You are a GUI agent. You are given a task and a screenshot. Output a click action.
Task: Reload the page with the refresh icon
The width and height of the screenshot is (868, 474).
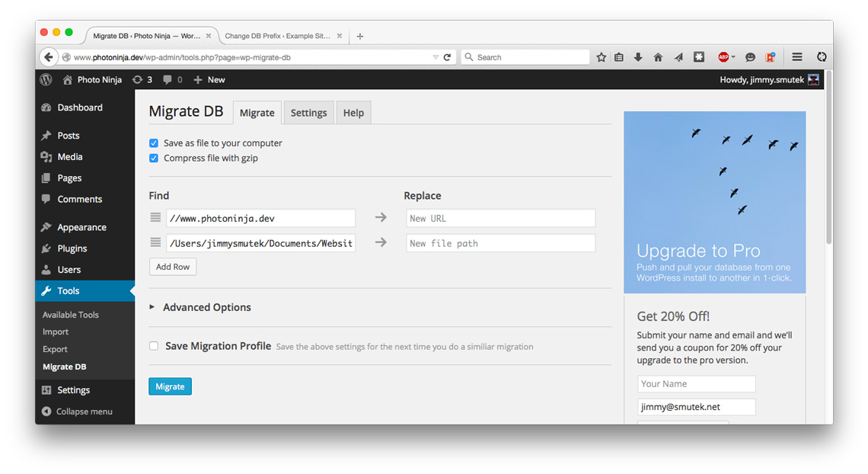(x=447, y=57)
